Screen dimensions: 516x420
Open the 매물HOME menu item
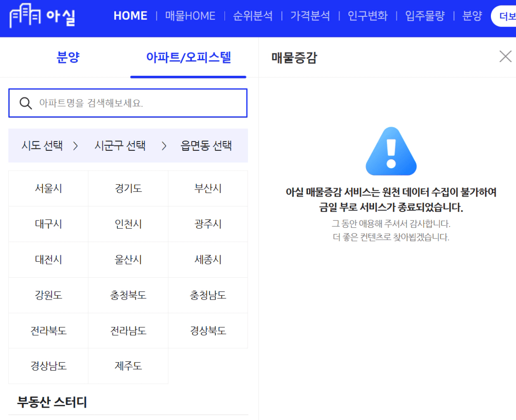coord(190,16)
